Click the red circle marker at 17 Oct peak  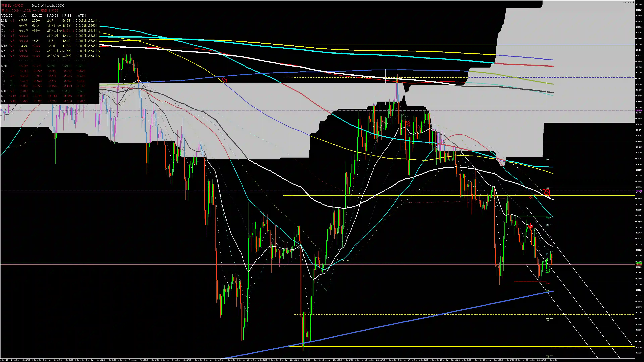click(408, 123)
